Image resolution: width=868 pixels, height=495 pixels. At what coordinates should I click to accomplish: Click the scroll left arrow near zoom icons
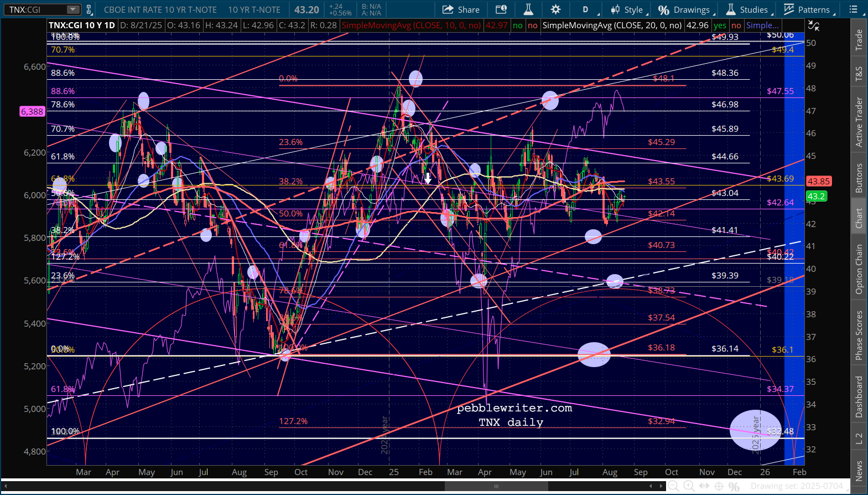tap(651, 486)
